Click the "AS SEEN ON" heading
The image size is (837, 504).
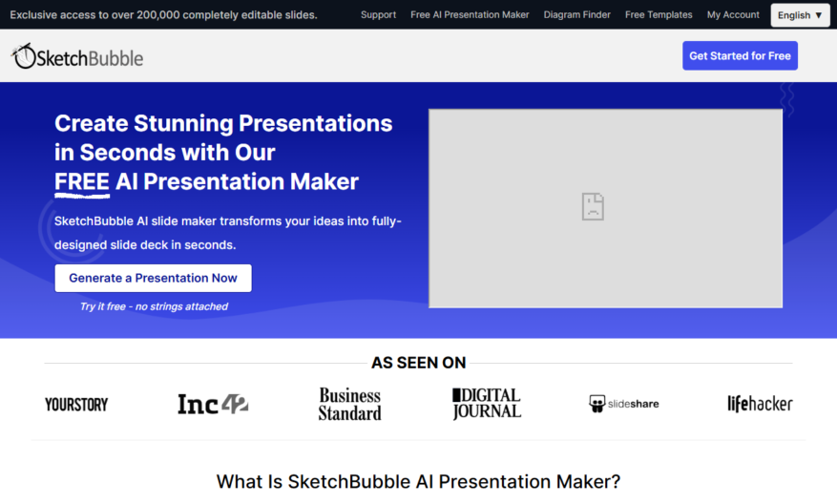[x=418, y=363]
